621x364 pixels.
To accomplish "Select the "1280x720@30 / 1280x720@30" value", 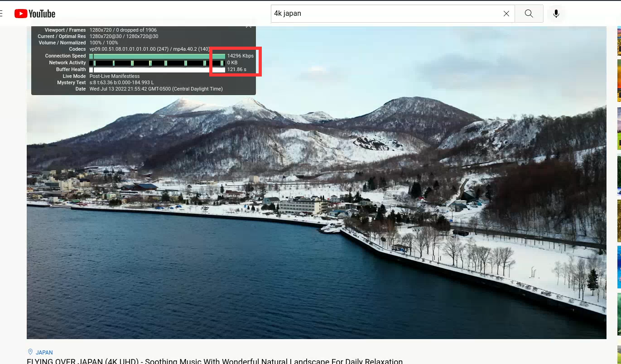I will tap(124, 36).
